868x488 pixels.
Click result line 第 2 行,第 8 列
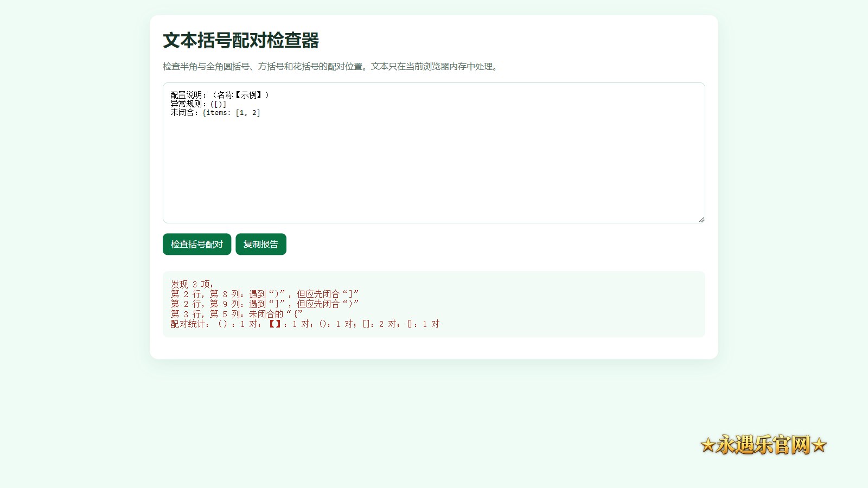pyautogui.click(x=265, y=294)
